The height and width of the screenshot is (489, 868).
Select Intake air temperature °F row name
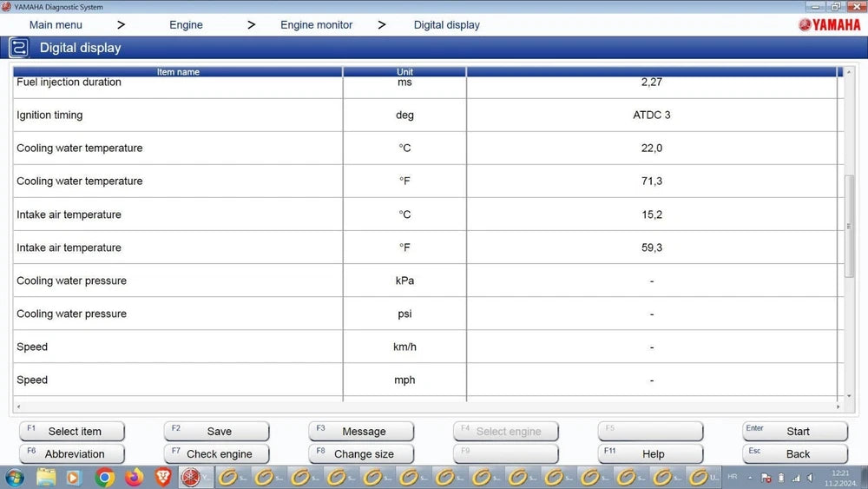(x=69, y=248)
